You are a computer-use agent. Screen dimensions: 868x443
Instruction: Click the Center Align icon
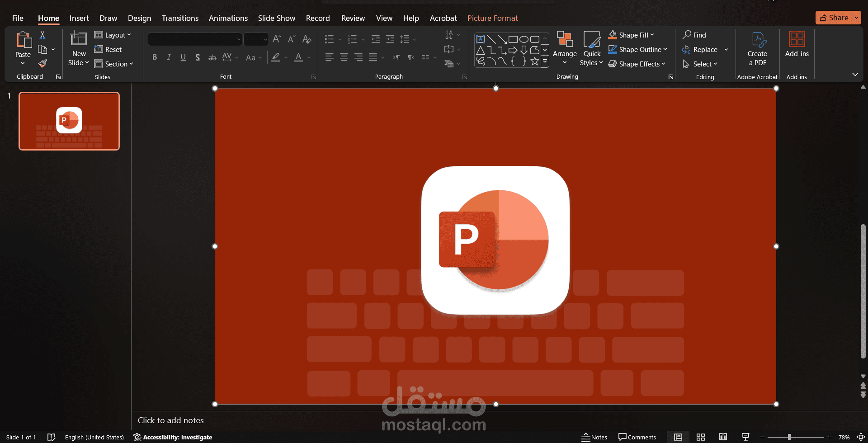pyautogui.click(x=344, y=57)
